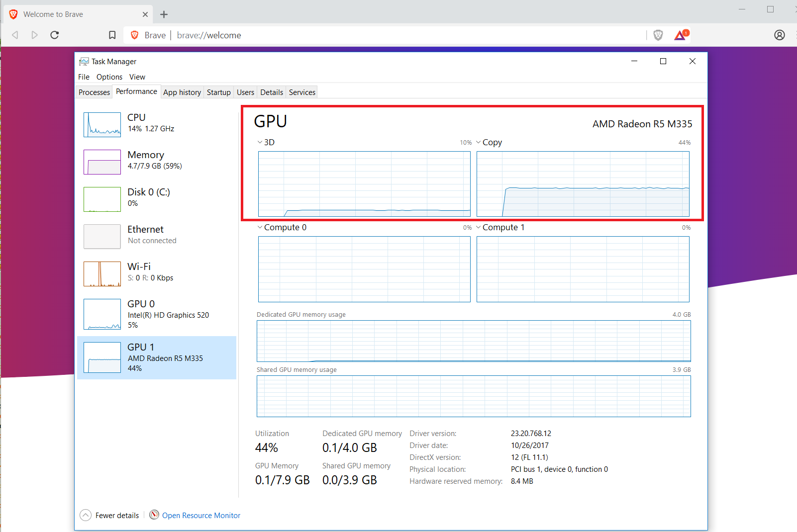The width and height of the screenshot is (797, 532).
Task: Click the Compute 1 usage graph
Action: click(583, 269)
